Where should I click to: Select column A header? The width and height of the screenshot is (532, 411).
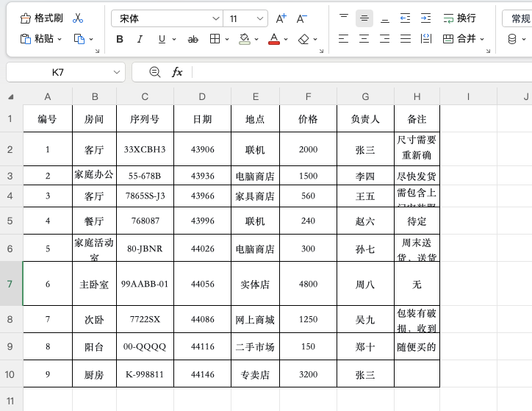48,97
